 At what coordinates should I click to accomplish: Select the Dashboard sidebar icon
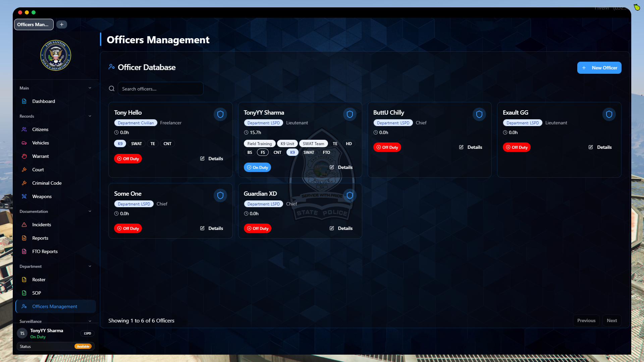coord(24,101)
